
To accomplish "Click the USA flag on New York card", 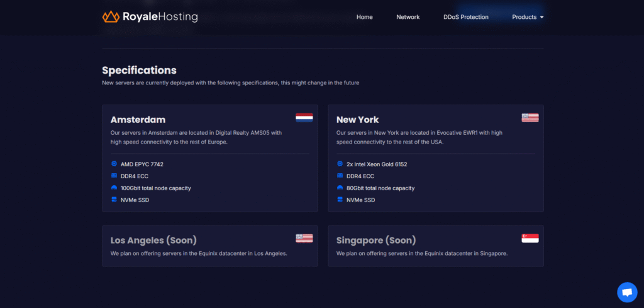I will click(x=530, y=117).
